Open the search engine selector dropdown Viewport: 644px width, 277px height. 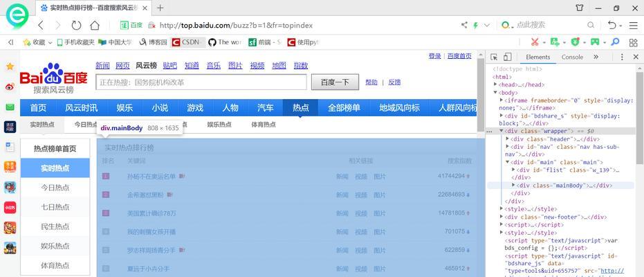tap(508, 25)
